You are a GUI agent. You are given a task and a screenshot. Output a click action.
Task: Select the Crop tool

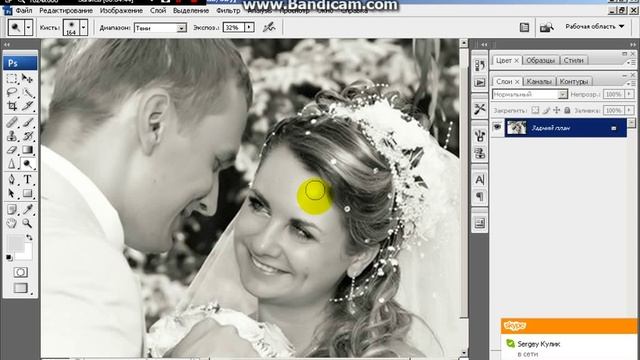[x=12, y=106]
